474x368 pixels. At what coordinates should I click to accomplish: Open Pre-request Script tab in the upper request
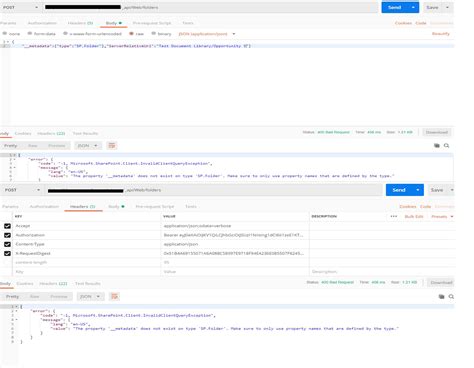[x=152, y=23]
